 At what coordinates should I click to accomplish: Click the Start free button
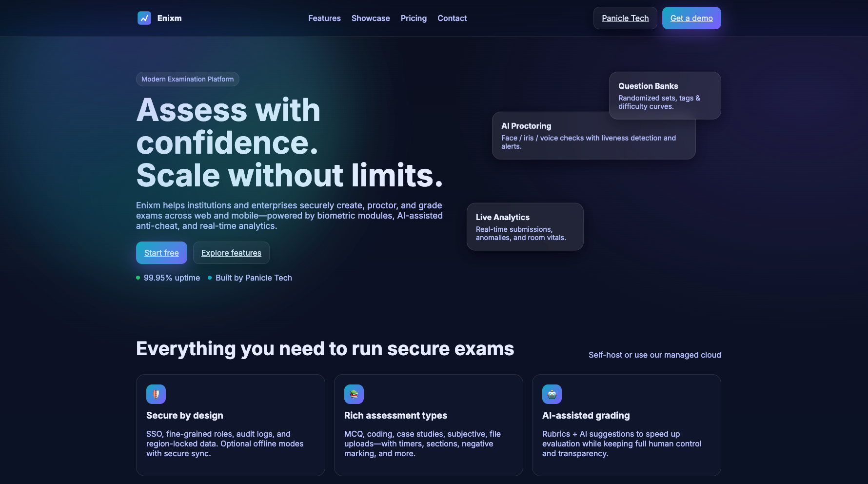(x=161, y=253)
